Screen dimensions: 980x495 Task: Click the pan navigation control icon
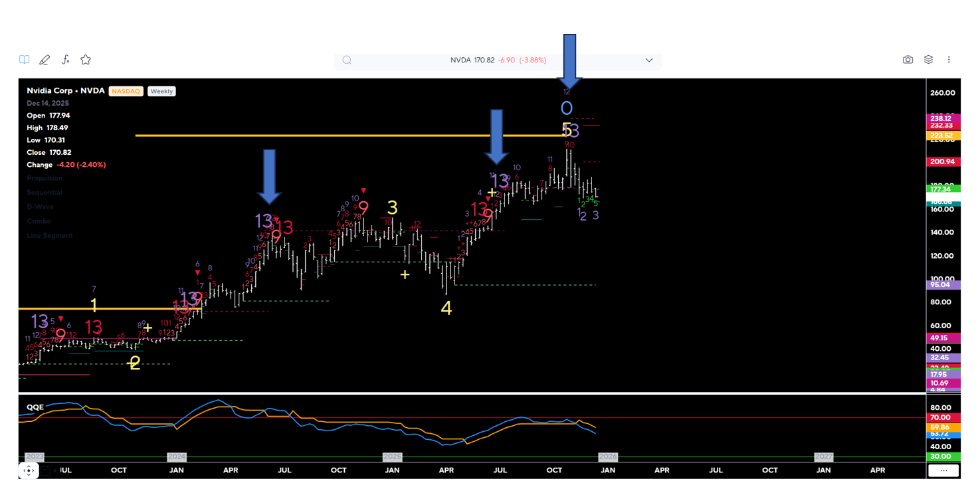(x=29, y=470)
